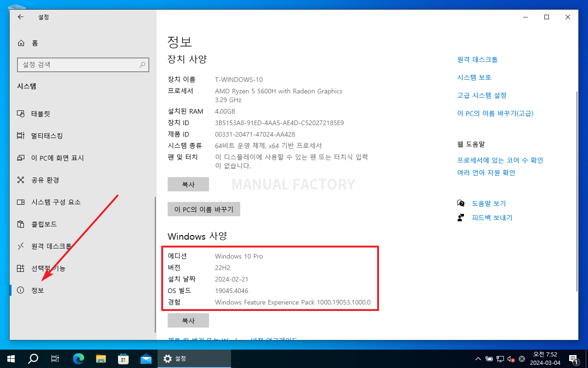
Task: Open 고급 시스템 설정 link
Action: point(482,95)
